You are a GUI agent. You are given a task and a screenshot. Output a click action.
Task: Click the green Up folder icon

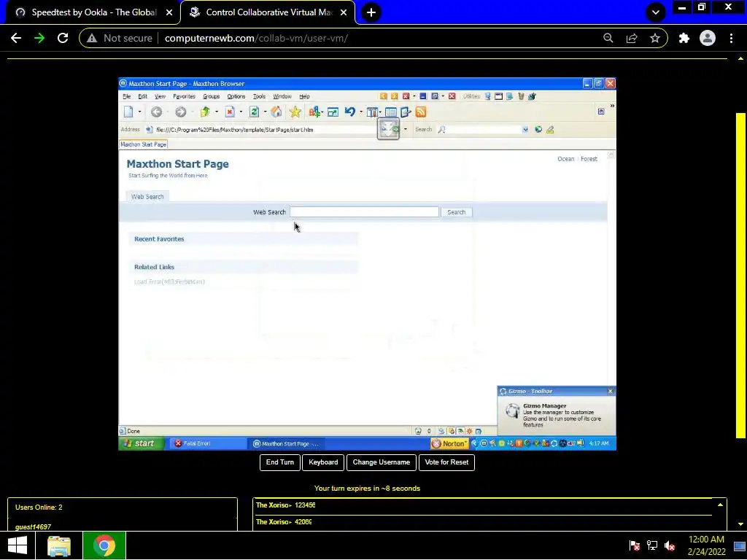[205, 112]
